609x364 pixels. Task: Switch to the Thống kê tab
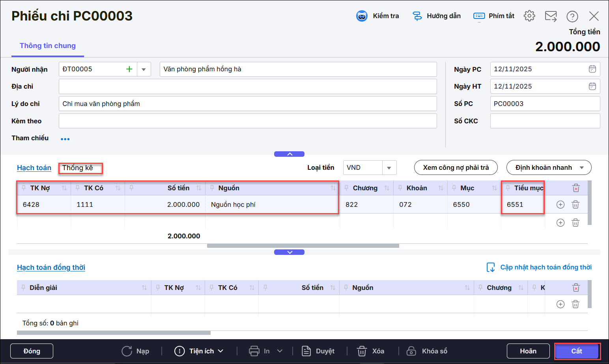click(x=78, y=168)
